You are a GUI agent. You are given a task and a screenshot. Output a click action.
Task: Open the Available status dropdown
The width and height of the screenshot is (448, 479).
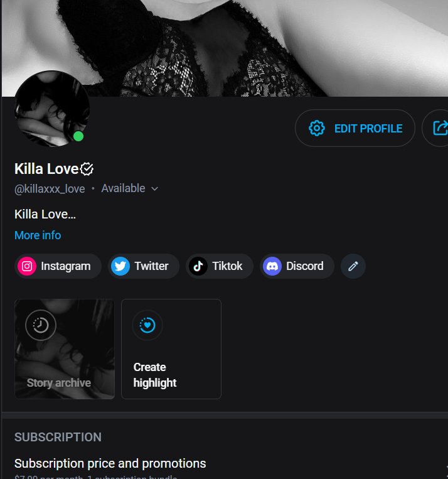coord(129,188)
